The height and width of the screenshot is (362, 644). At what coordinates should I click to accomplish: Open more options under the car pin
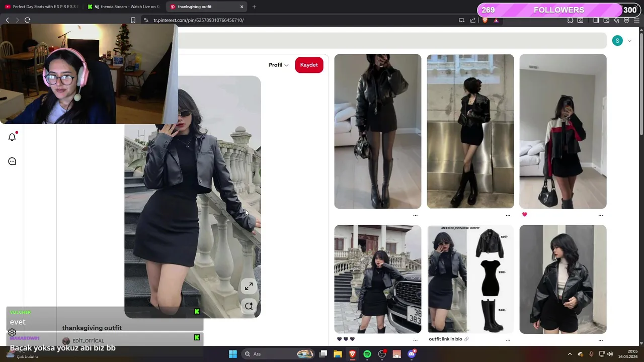pos(415,340)
